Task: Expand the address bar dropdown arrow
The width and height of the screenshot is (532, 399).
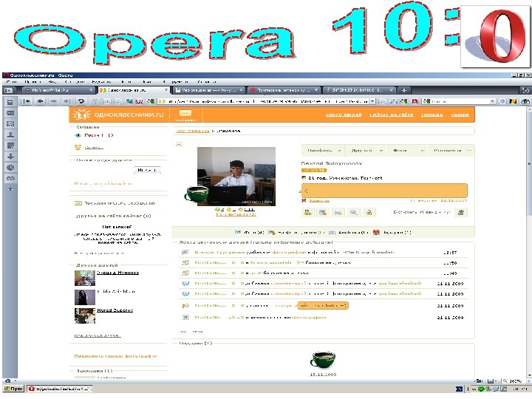Action: click(x=372, y=101)
